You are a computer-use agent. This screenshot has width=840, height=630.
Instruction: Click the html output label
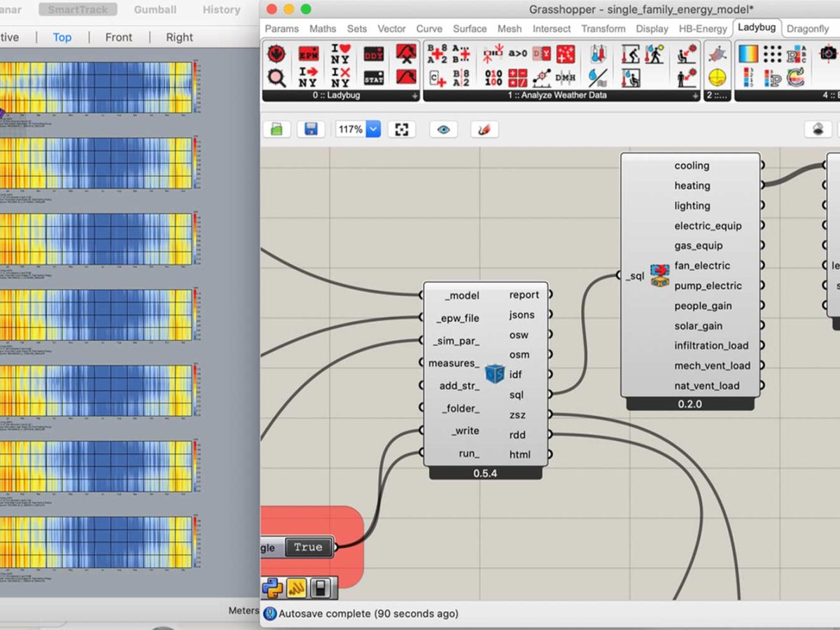(x=520, y=454)
